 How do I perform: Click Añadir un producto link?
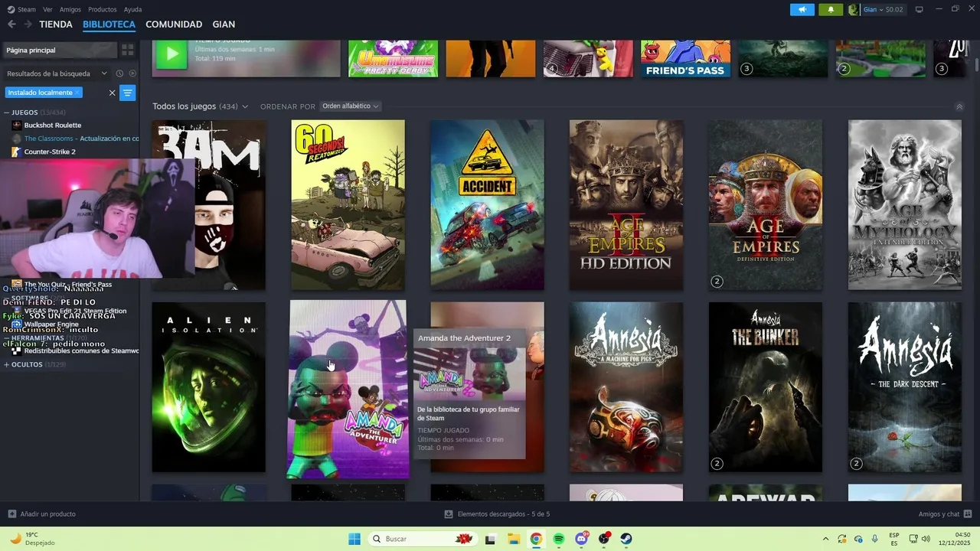coord(47,514)
